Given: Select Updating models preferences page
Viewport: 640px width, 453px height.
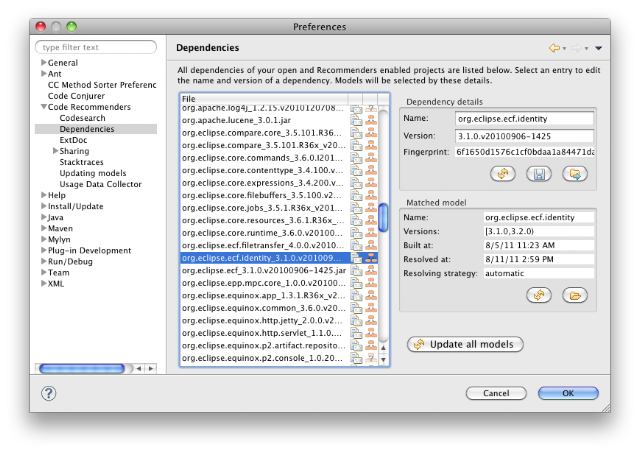Looking at the screenshot, I should coord(93,173).
